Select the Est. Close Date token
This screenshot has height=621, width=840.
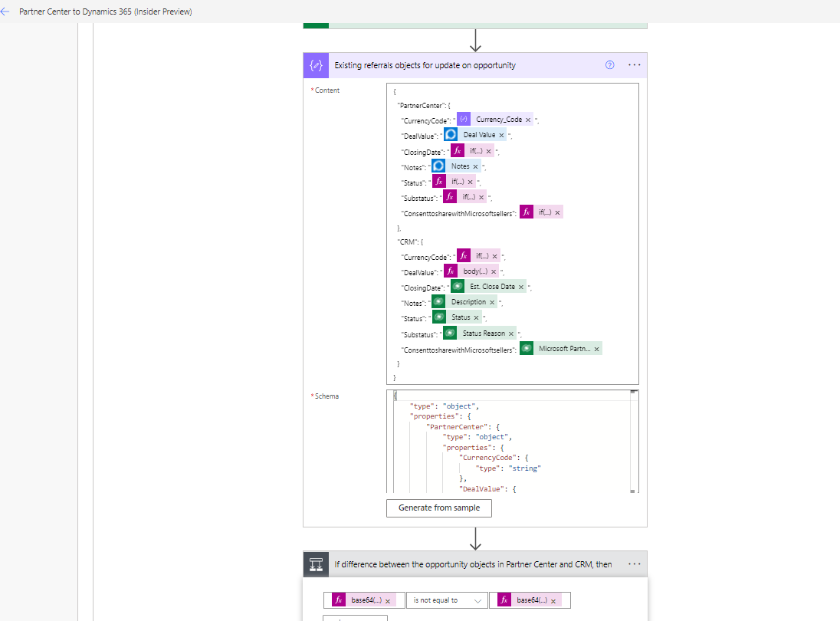(x=491, y=287)
